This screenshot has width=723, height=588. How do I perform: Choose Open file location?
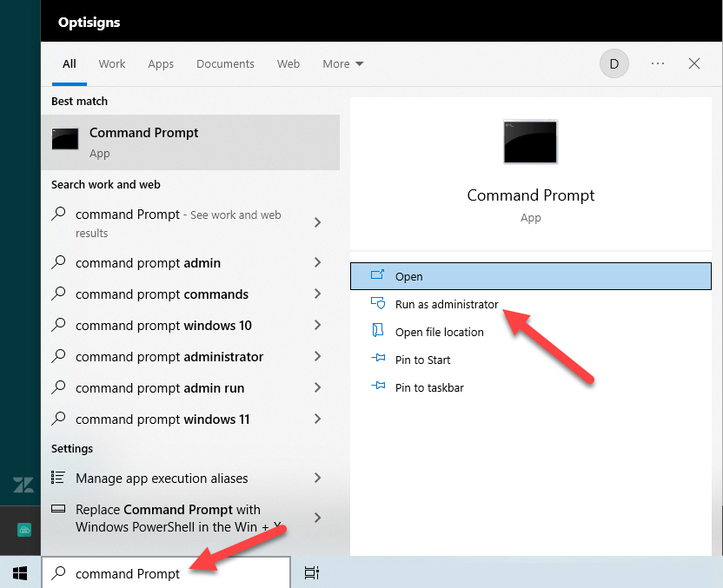[530, 332]
